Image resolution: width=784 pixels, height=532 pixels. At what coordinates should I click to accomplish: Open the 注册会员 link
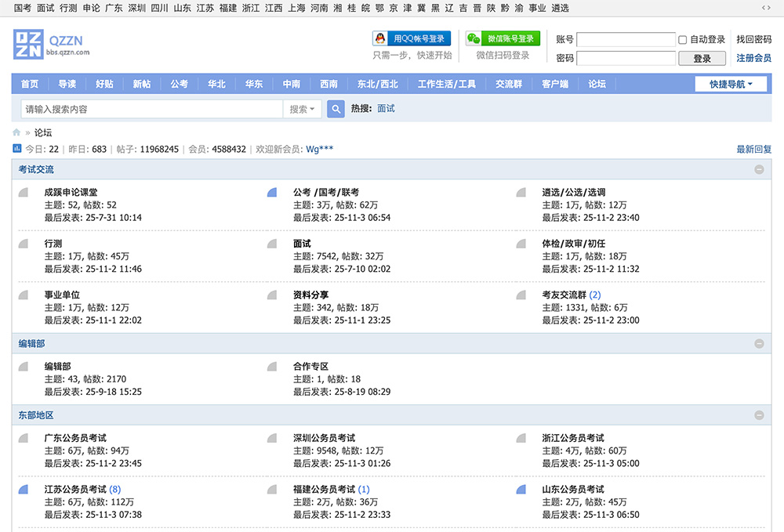pyautogui.click(x=753, y=58)
